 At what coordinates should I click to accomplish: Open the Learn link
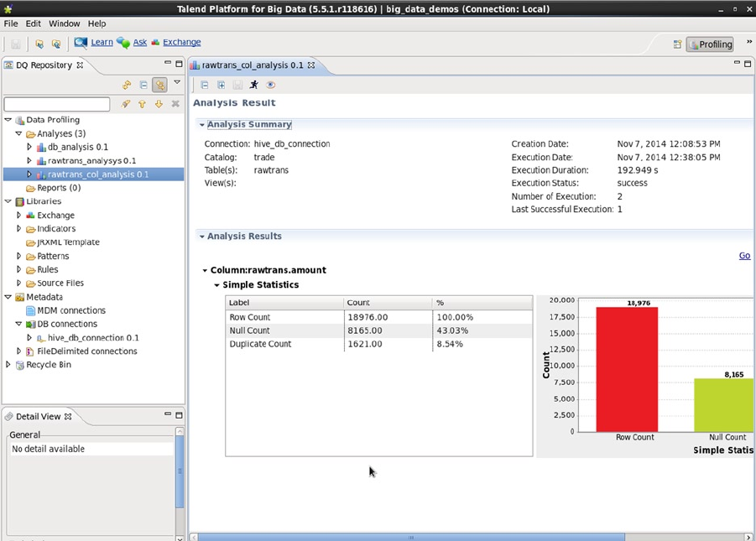tap(102, 43)
